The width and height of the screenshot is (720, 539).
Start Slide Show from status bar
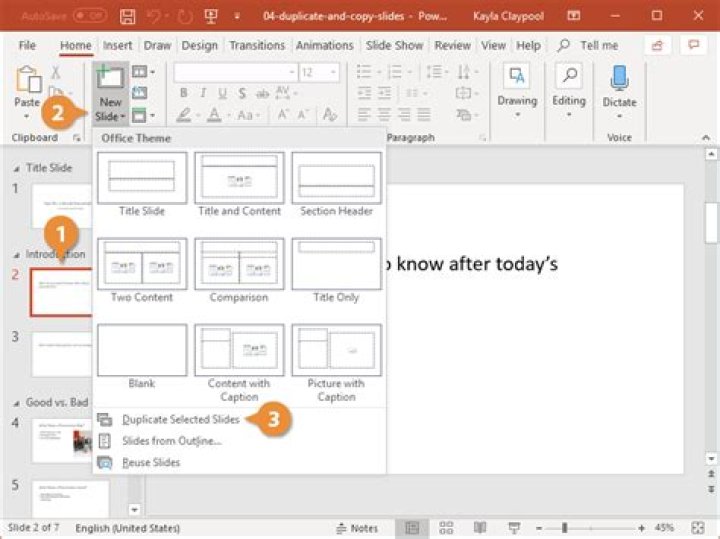point(514,528)
